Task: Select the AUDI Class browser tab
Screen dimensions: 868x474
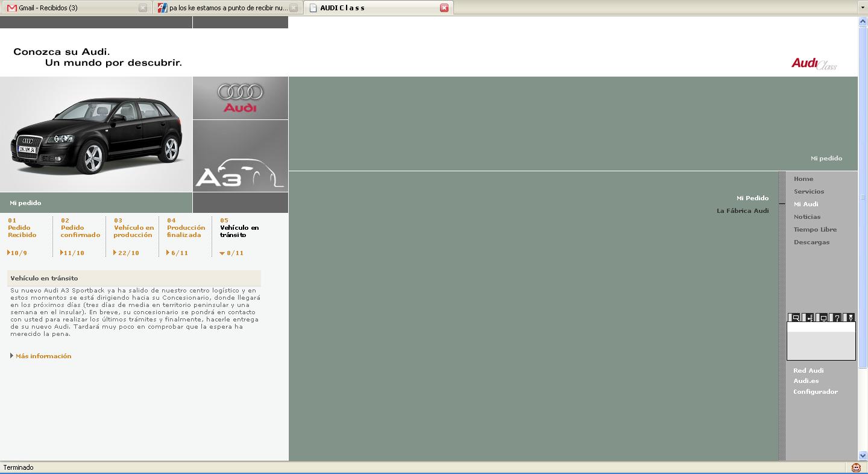Action: 378,8
